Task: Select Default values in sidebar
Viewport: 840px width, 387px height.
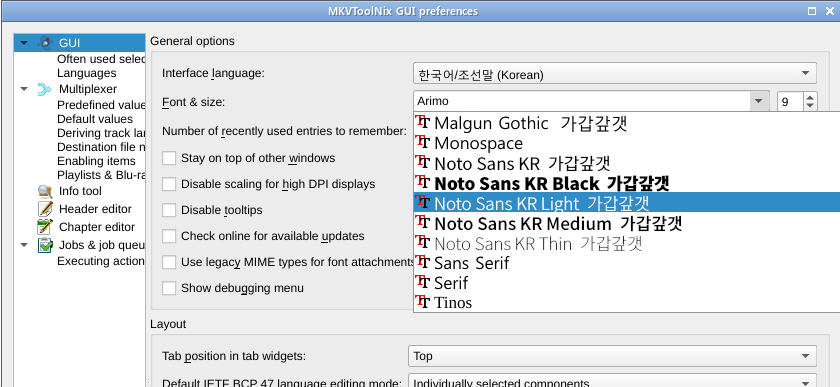Action: coord(95,119)
